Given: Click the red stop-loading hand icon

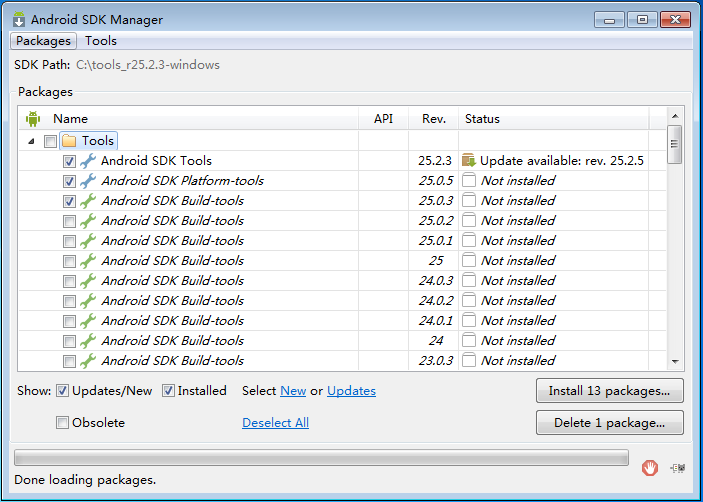Looking at the screenshot, I should click(650, 467).
